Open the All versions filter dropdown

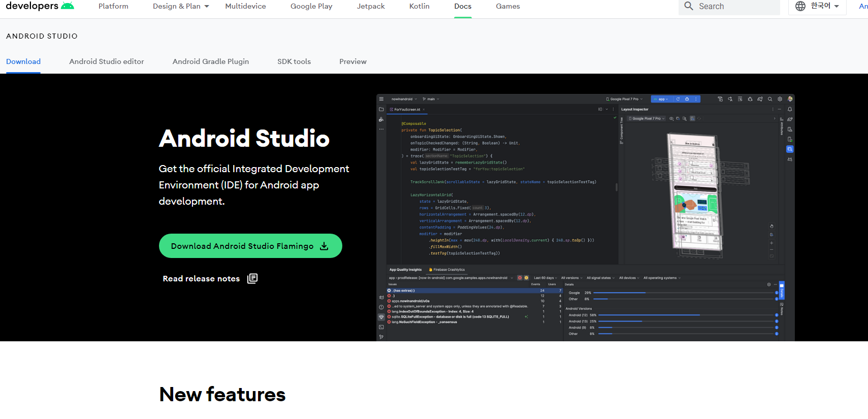click(x=571, y=278)
